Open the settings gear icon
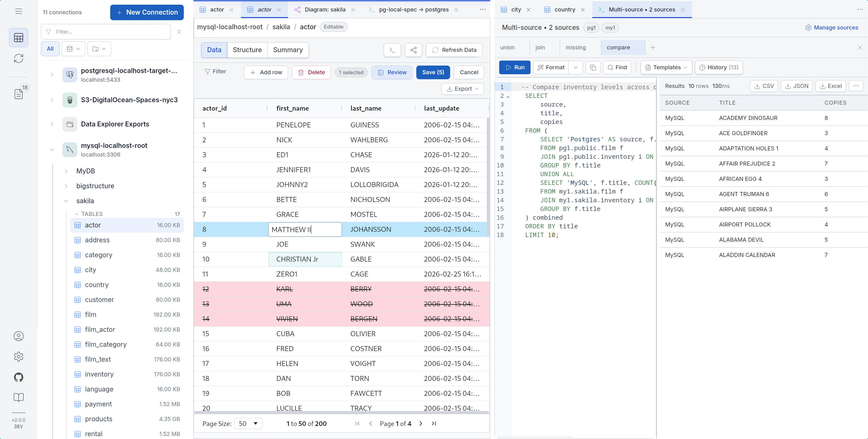868x439 pixels. click(x=19, y=356)
